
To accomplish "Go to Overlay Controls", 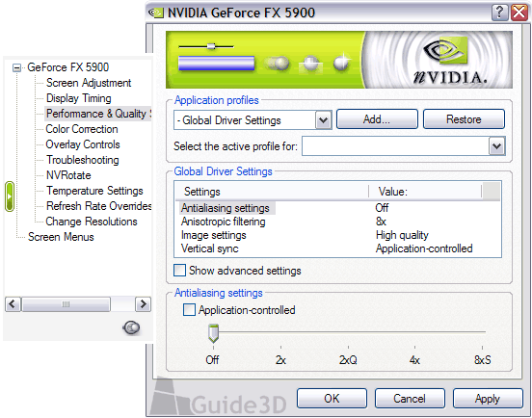I will coord(83,144).
